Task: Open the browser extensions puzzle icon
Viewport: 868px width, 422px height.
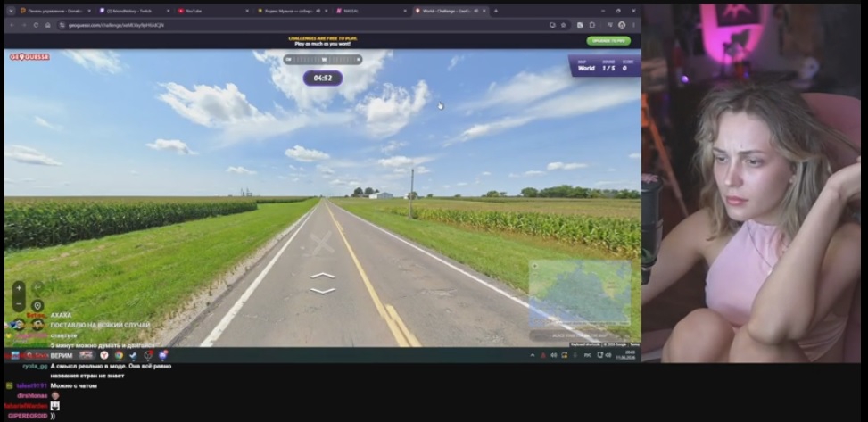Action: click(x=592, y=25)
